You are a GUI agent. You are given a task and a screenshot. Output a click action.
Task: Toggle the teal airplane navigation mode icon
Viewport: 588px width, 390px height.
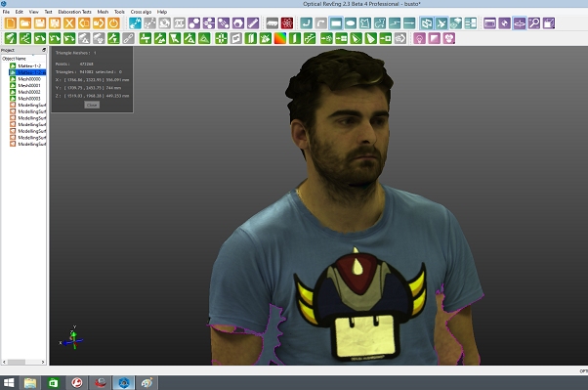point(441,23)
